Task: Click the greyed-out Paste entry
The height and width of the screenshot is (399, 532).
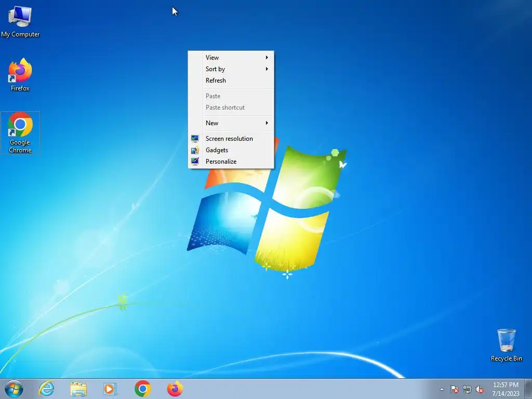Action: click(231, 96)
